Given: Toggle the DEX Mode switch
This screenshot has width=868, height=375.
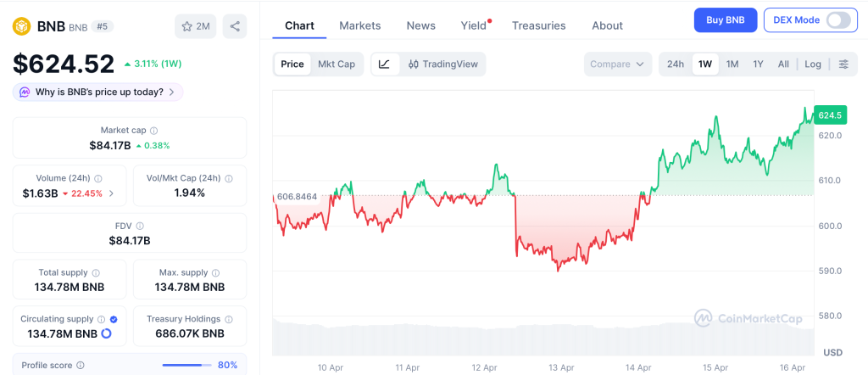Looking at the screenshot, I should pos(837,20).
